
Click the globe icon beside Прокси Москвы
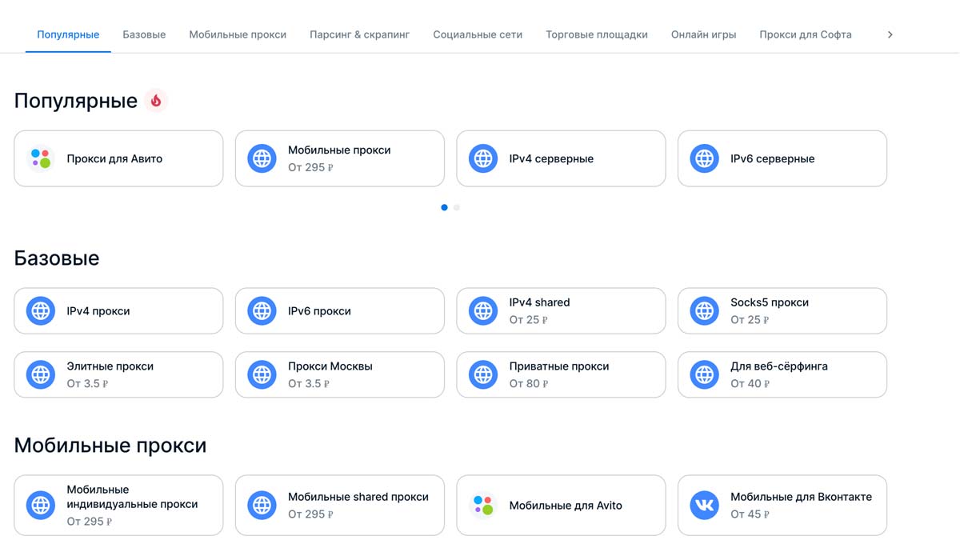click(x=262, y=374)
